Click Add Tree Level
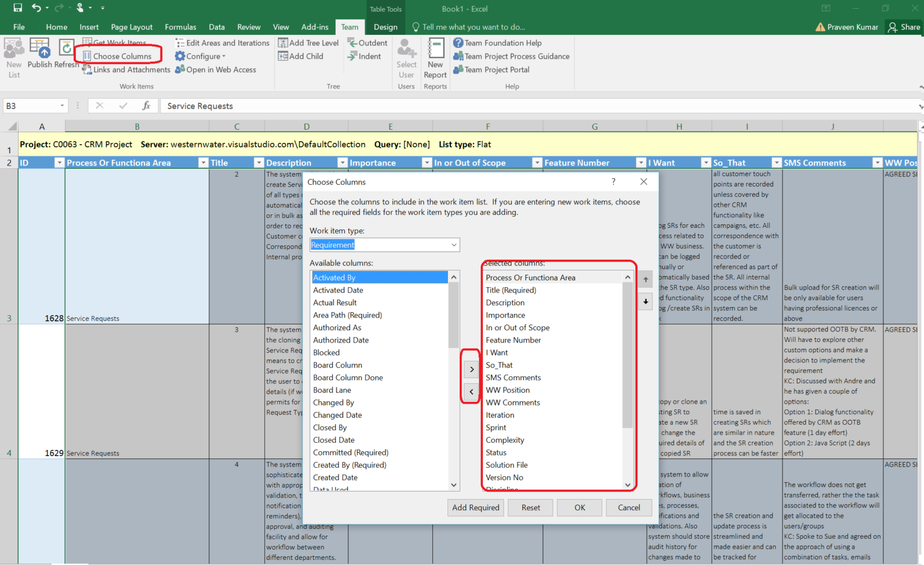Screen dimensions: 924x565 click(x=308, y=43)
